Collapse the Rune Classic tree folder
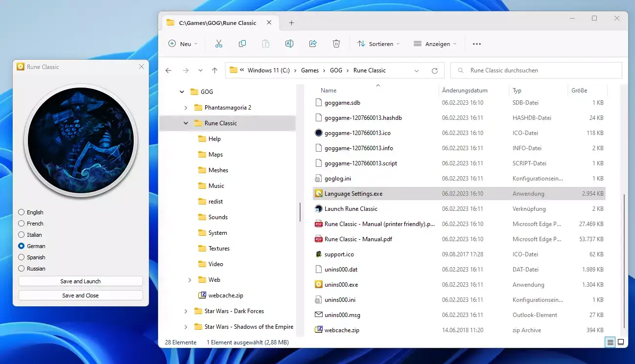 tap(186, 123)
